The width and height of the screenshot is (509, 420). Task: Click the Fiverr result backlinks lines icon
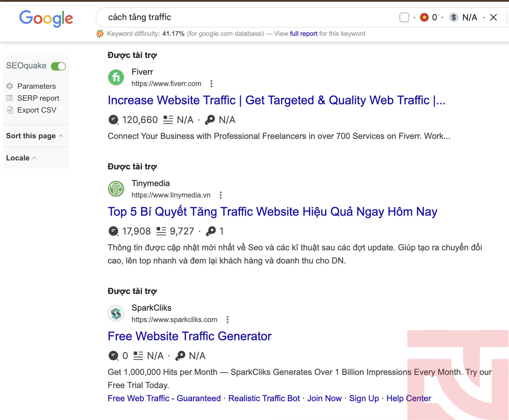coord(168,119)
